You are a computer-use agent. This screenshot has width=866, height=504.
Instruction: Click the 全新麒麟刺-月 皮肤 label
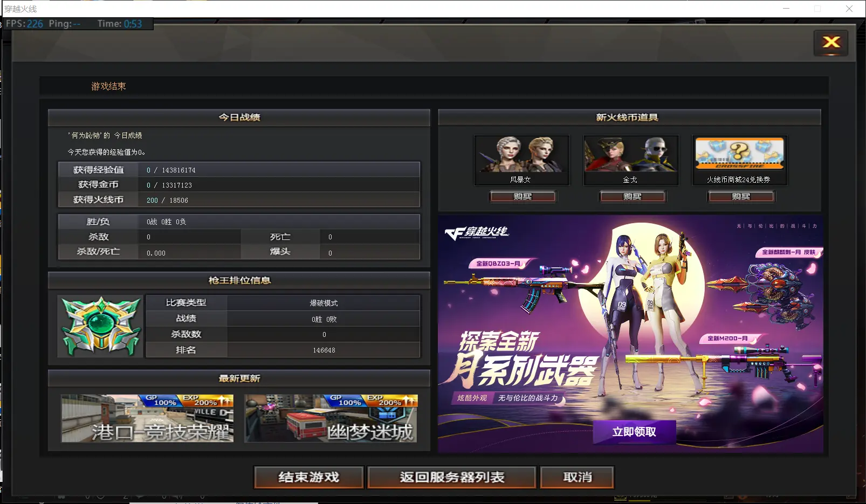788,252
